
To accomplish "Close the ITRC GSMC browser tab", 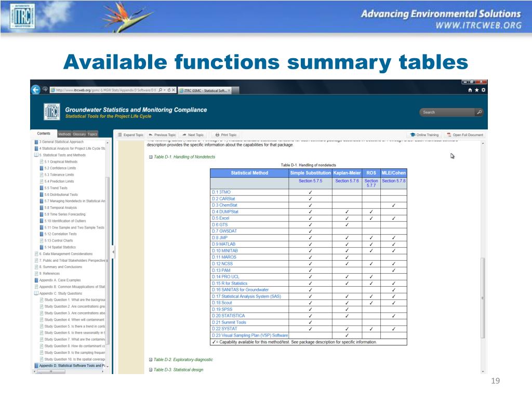I will (229, 90).
